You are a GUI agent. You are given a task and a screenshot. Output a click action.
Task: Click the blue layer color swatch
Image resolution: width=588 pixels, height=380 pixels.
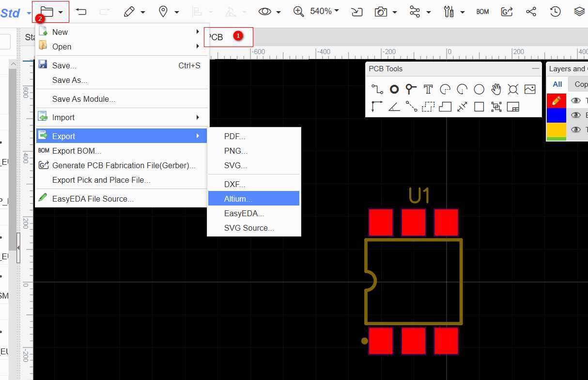click(x=556, y=115)
